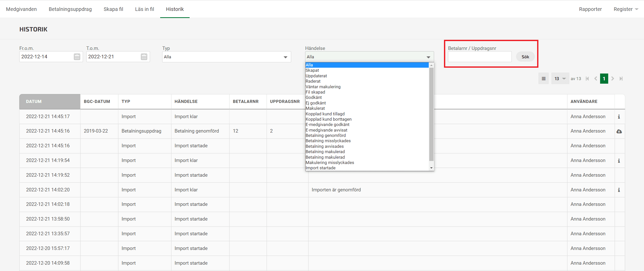Sort by DATUM column header
The image size is (644, 271).
(50, 101)
